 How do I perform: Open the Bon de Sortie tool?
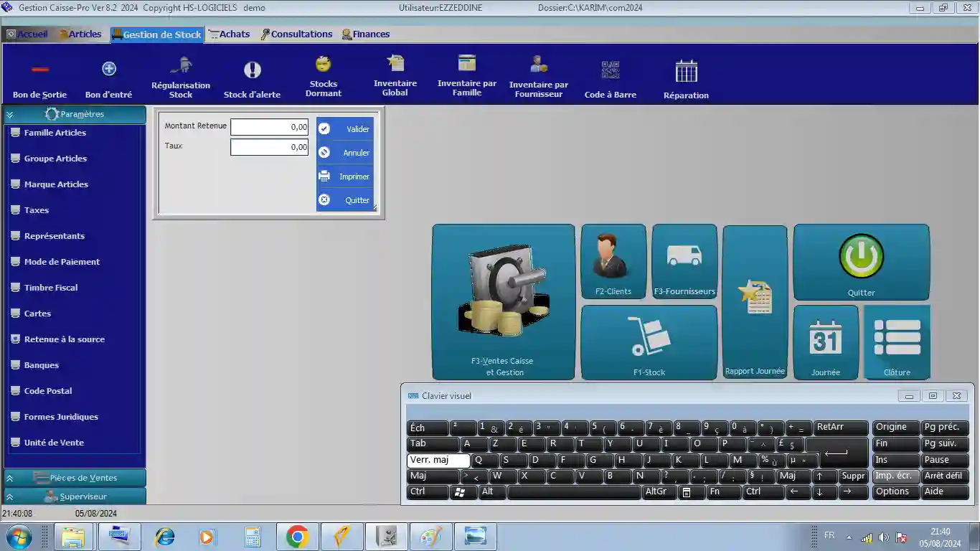pos(40,77)
